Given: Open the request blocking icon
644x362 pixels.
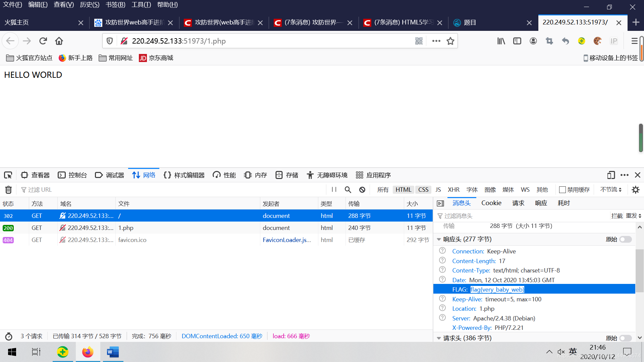Looking at the screenshot, I should tap(362, 190).
